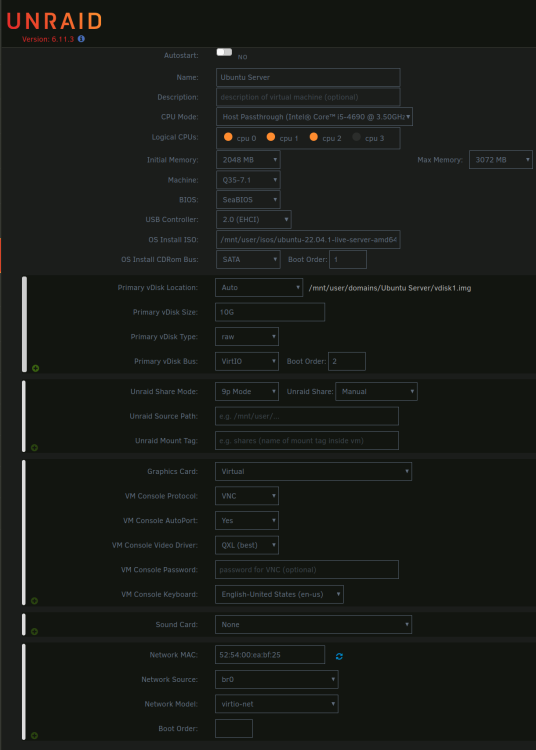The image size is (536, 750).
Task: Open the Initial Memory dropdown
Action: pyautogui.click(x=248, y=160)
